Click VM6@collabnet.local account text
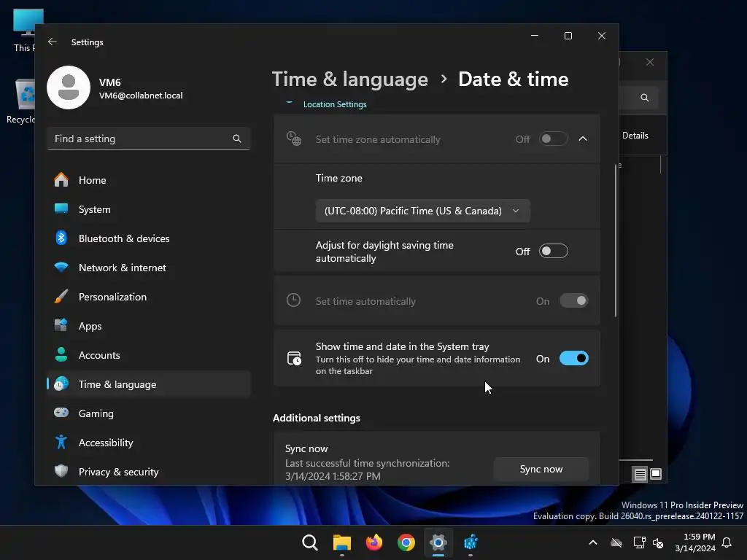The height and width of the screenshot is (560, 747). (x=141, y=96)
